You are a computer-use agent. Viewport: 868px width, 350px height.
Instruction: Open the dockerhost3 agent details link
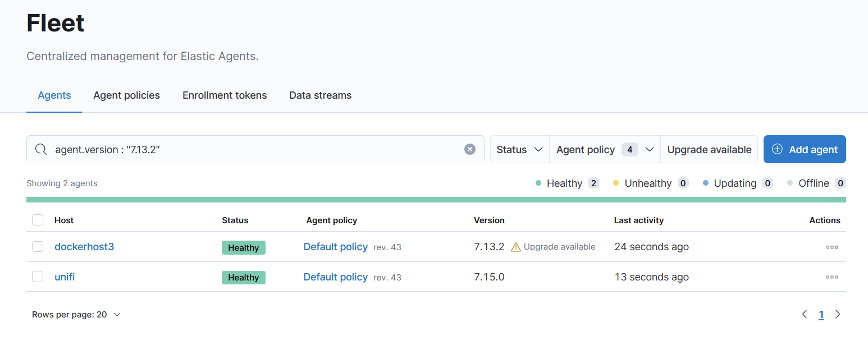84,247
